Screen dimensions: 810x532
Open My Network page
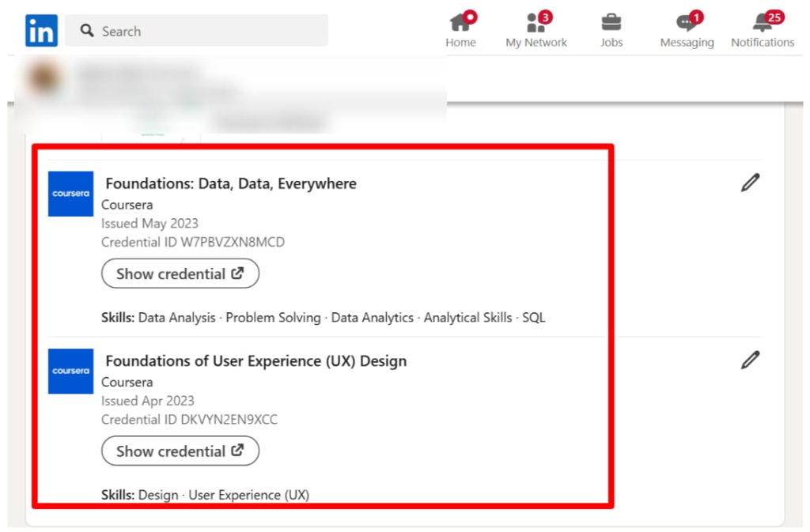click(x=536, y=30)
